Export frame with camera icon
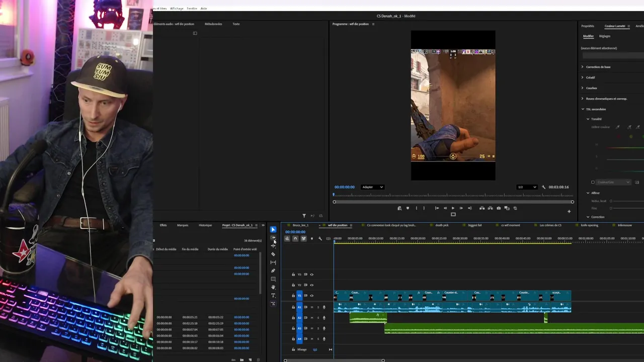This screenshot has width=644, height=362. point(499,208)
